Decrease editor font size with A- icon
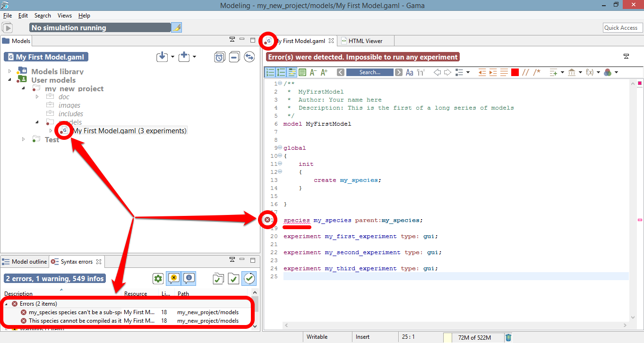 pos(313,72)
